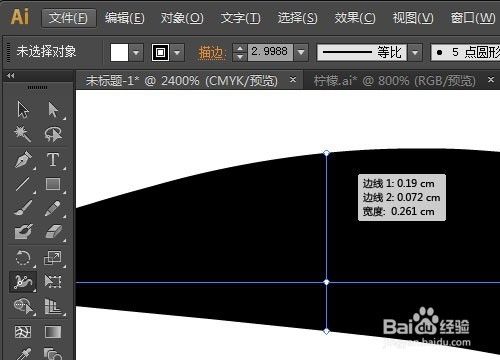Expand the fill color dropdown arrow

tap(136, 53)
